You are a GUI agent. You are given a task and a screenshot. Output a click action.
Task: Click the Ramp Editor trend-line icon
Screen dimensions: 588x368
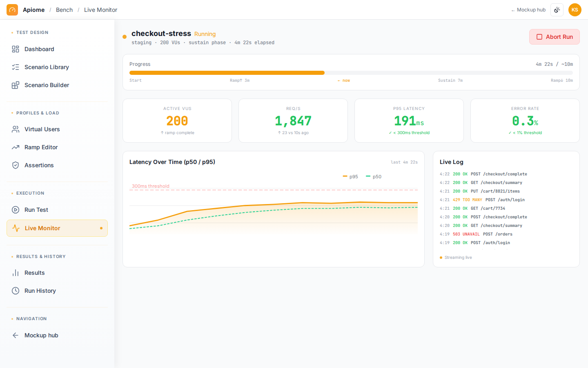click(16, 147)
